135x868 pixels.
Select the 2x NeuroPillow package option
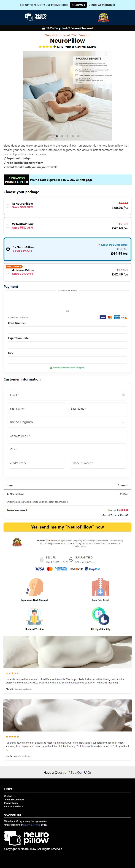click(7, 226)
